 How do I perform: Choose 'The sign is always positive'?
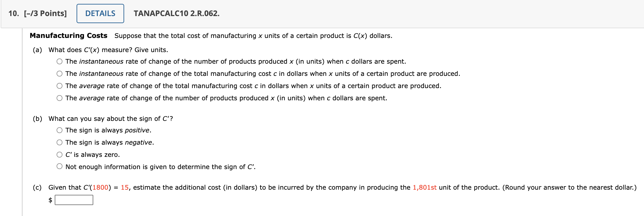(x=60, y=130)
